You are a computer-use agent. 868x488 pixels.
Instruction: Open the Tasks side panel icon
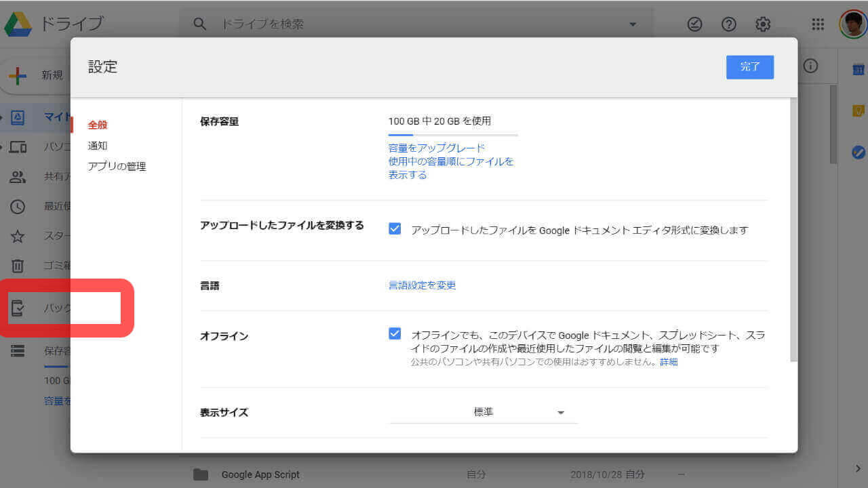point(858,152)
